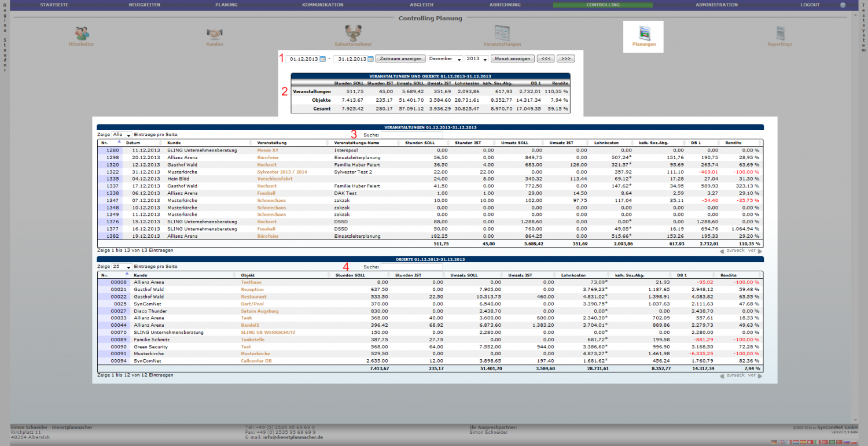Open the 'Messe XY' event link

[x=268, y=150]
